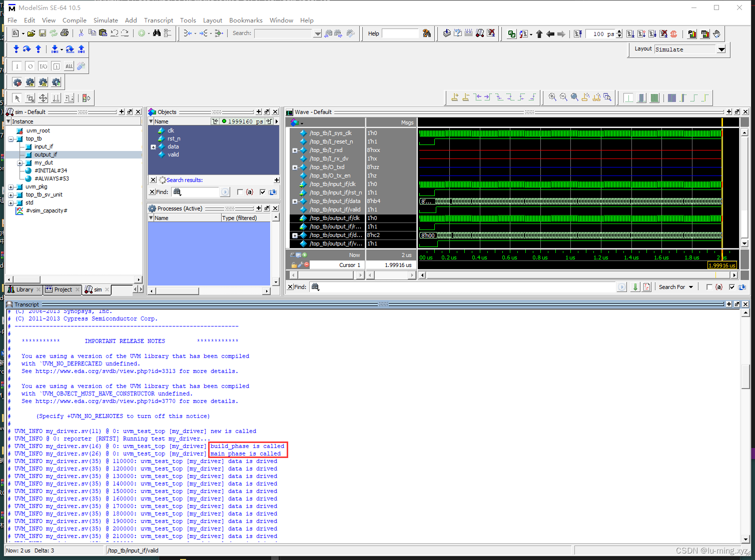The height and width of the screenshot is (560, 755).
Task: Open the Simulate menu
Action: [x=106, y=20]
